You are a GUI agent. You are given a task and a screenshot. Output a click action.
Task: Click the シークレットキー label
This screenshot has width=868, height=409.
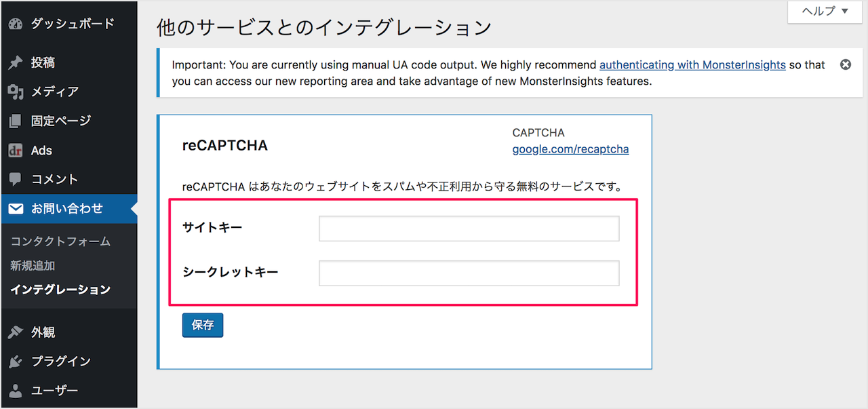(x=231, y=273)
